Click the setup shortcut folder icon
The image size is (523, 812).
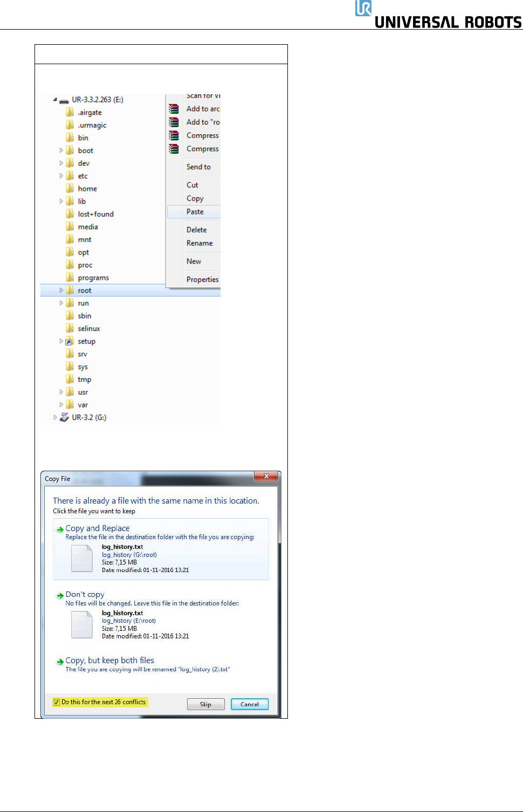click(x=70, y=341)
